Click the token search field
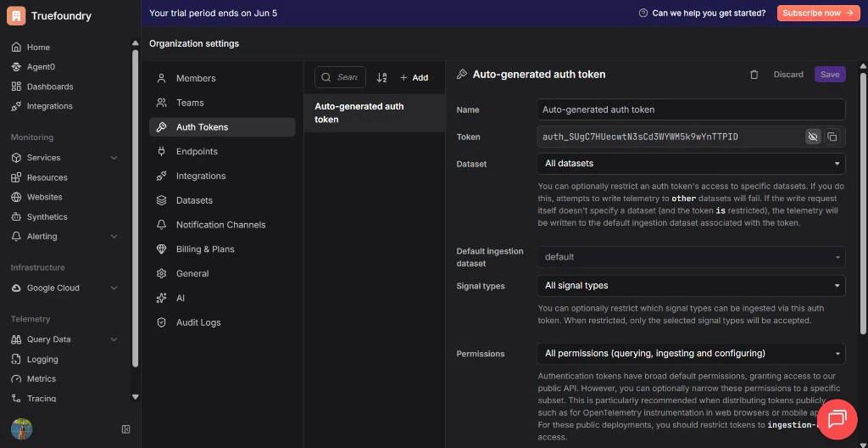Viewport: 868px width, 448px height. 340,77
